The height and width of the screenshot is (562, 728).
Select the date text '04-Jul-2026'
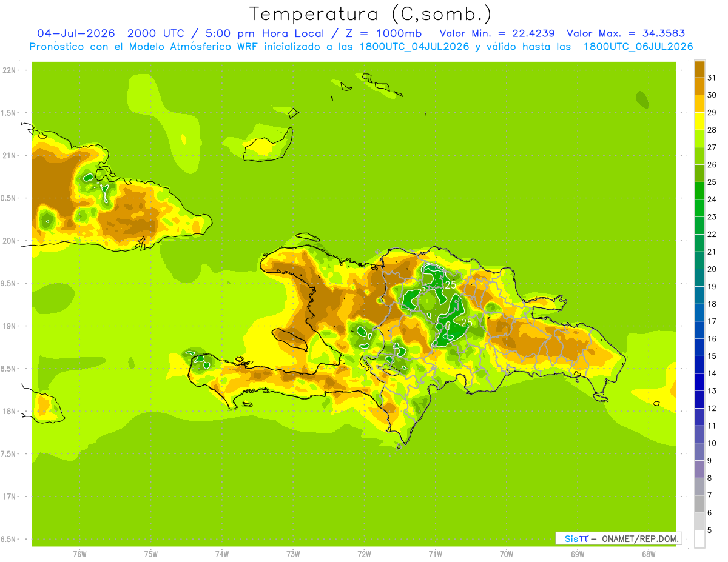tap(76, 33)
